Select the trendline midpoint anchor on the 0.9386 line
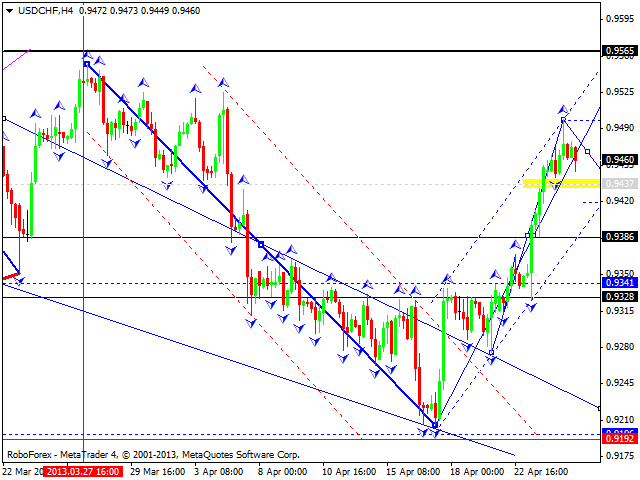The width and height of the screenshot is (640, 480). click(261, 245)
